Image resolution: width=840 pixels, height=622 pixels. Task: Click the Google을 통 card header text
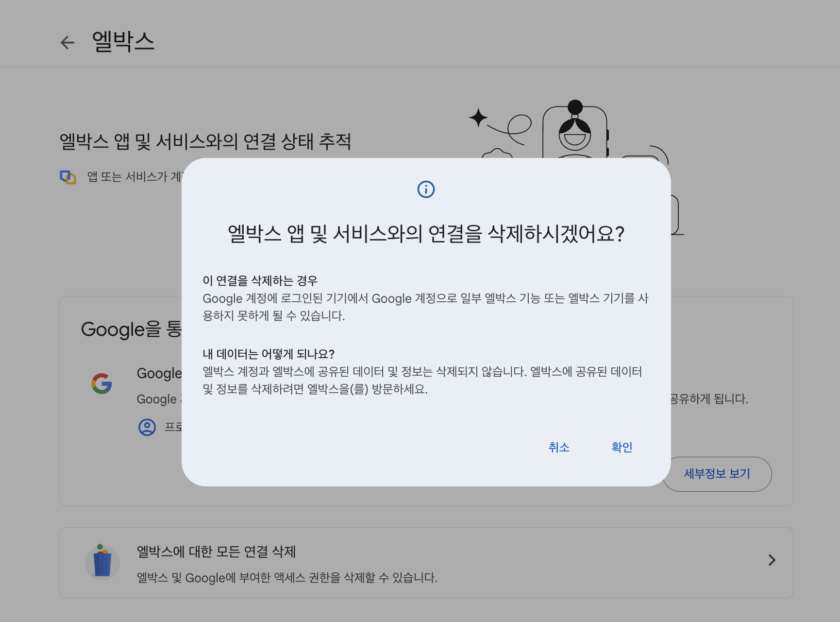(x=130, y=329)
